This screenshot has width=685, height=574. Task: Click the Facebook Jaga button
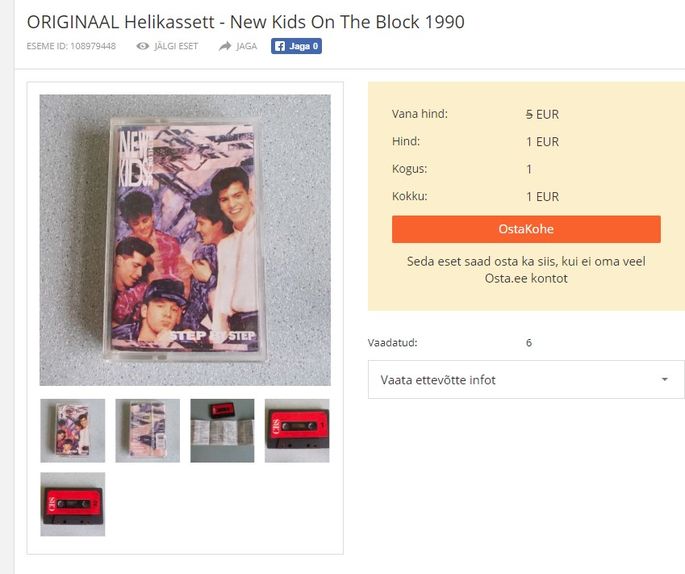296,46
